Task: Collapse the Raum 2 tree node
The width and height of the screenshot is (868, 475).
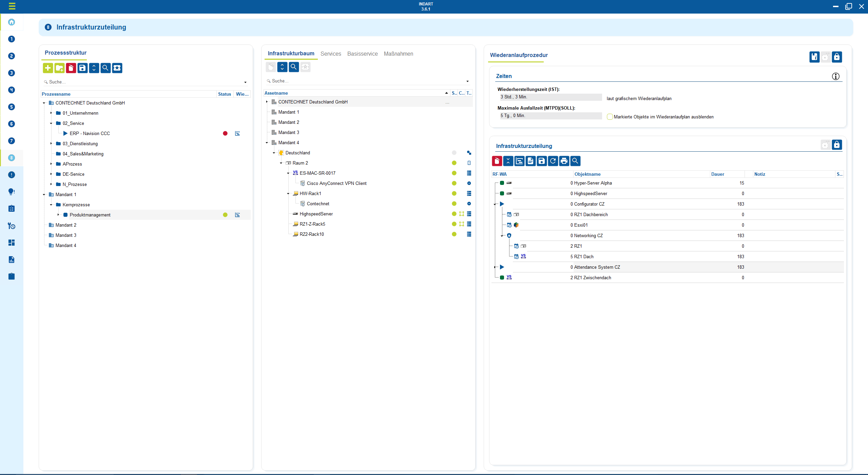Action: point(281,163)
